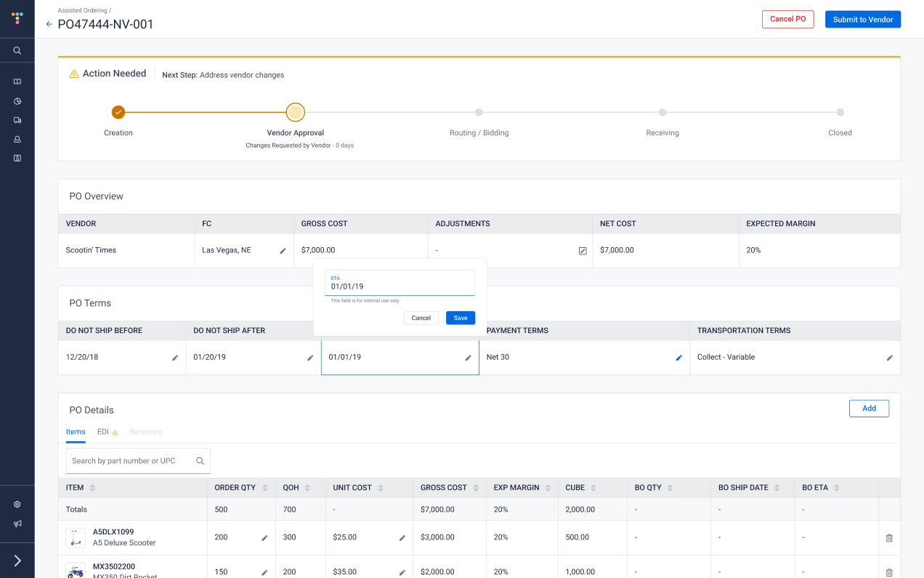Edit order quantity 150 for MX3502200
Viewport: 924px width, 578px height.
[x=264, y=573]
